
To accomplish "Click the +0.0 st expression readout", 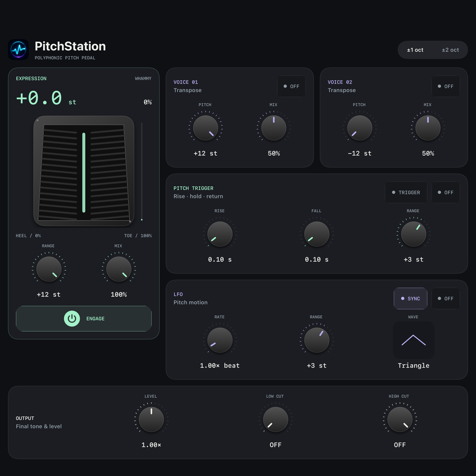I will pyautogui.click(x=46, y=98).
